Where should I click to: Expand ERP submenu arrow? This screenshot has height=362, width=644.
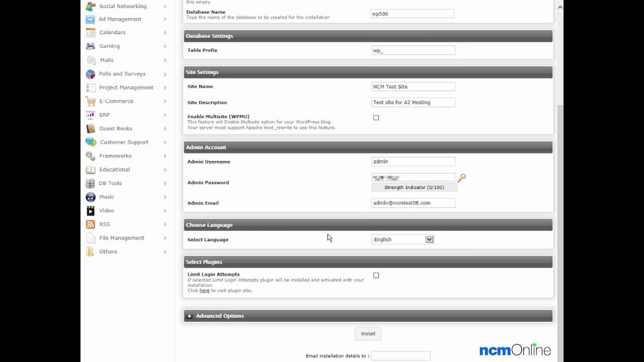pyautogui.click(x=166, y=115)
